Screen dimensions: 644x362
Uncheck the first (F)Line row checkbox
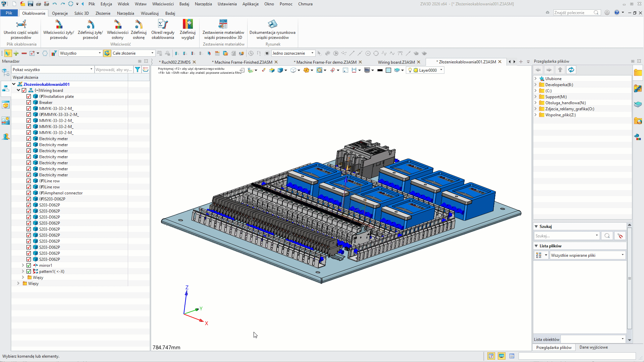pyautogui.click(x=29, y=181)
